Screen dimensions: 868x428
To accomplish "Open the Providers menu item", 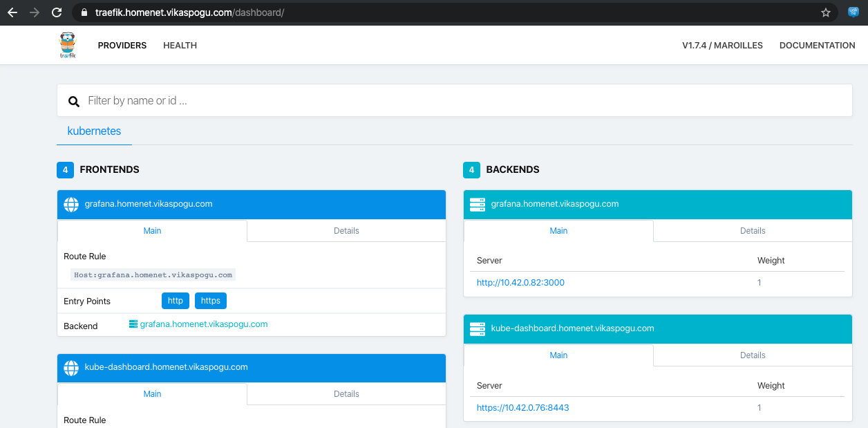I will 122,46.
